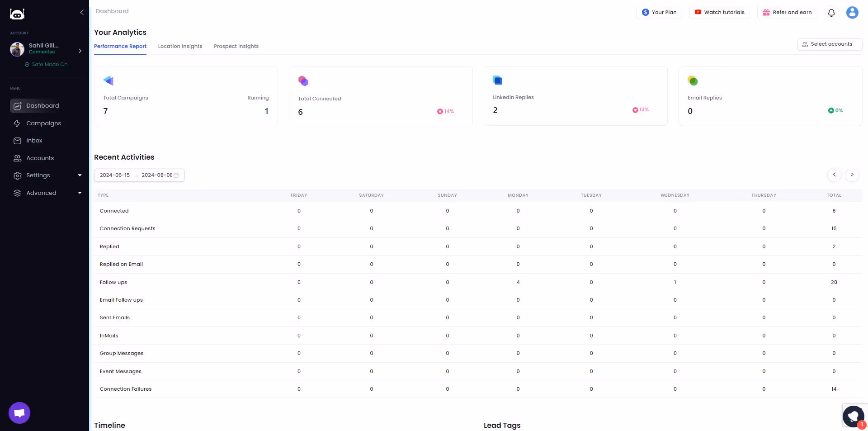
Task: Click the Watch tutorials button
Action: [x=719, y=12]
